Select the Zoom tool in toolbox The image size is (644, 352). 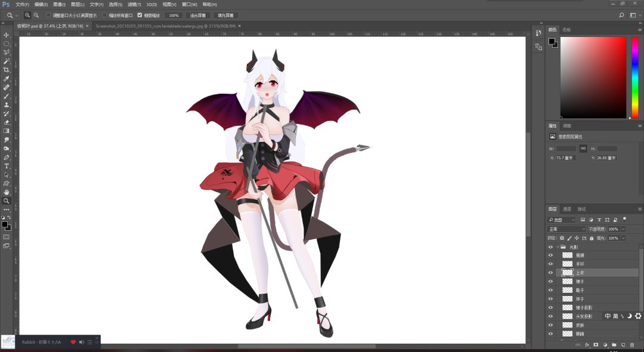click(6, 201)
